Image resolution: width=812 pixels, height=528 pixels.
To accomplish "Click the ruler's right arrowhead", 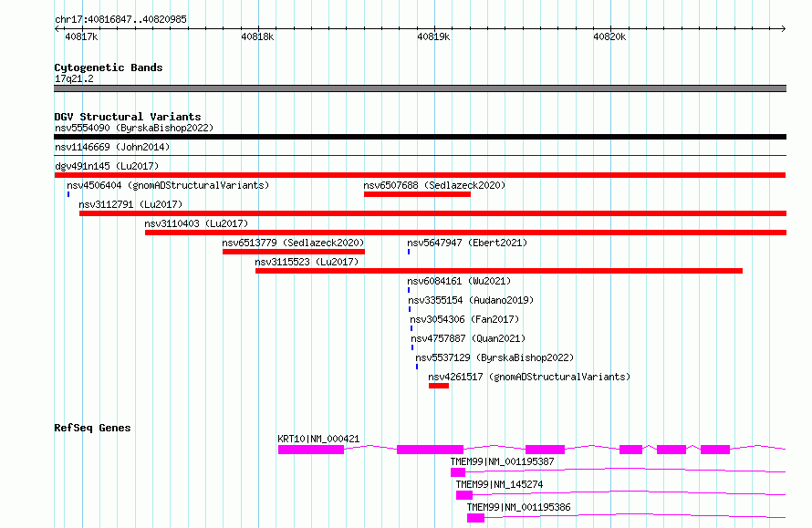I will [784, 29].
